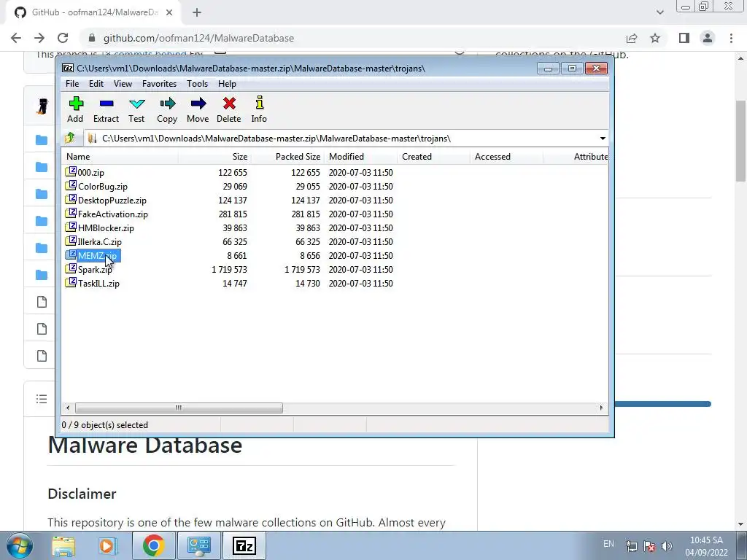Click the Move toolbar icon
The height and width of the screenshot is (560, 747).
point(198,110)
